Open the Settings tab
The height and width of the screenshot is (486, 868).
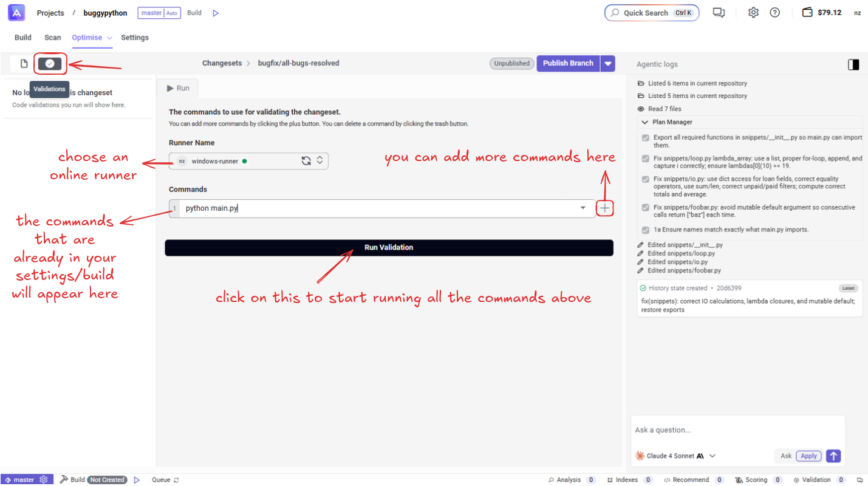click(135, 38)
